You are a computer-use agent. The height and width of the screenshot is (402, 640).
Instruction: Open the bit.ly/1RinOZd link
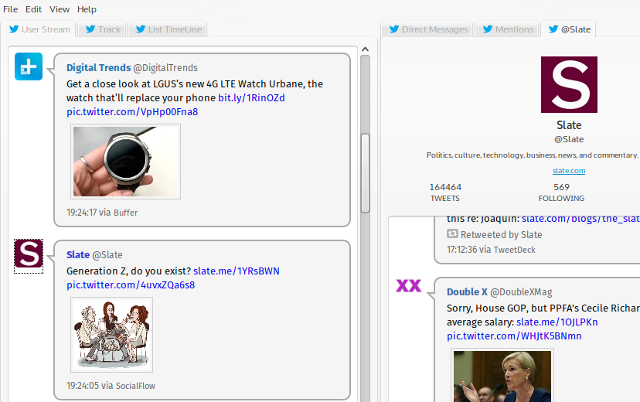251,98
